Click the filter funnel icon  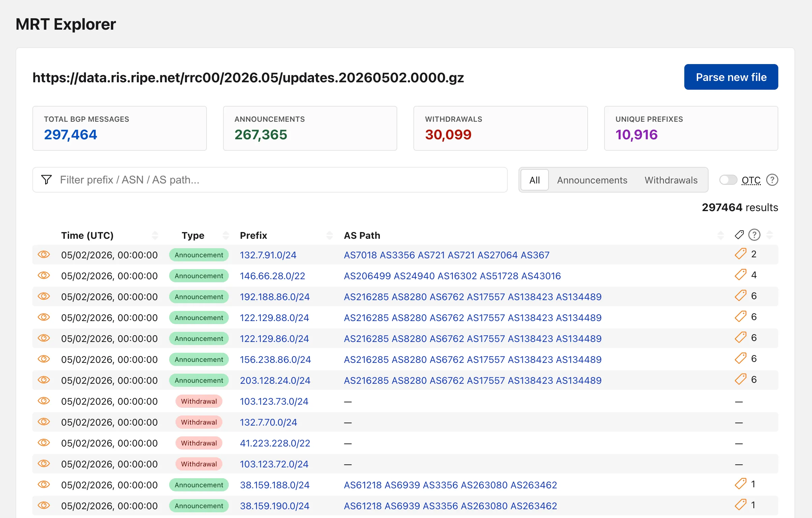point(46,180)
